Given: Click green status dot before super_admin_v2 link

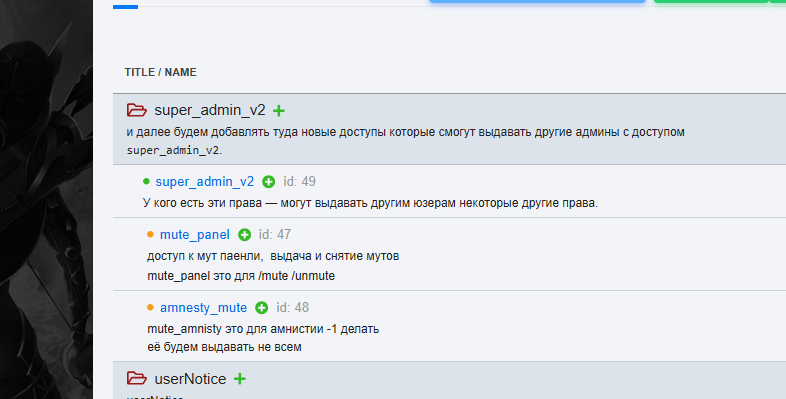Looking at the screenshot, I should 146,181.
